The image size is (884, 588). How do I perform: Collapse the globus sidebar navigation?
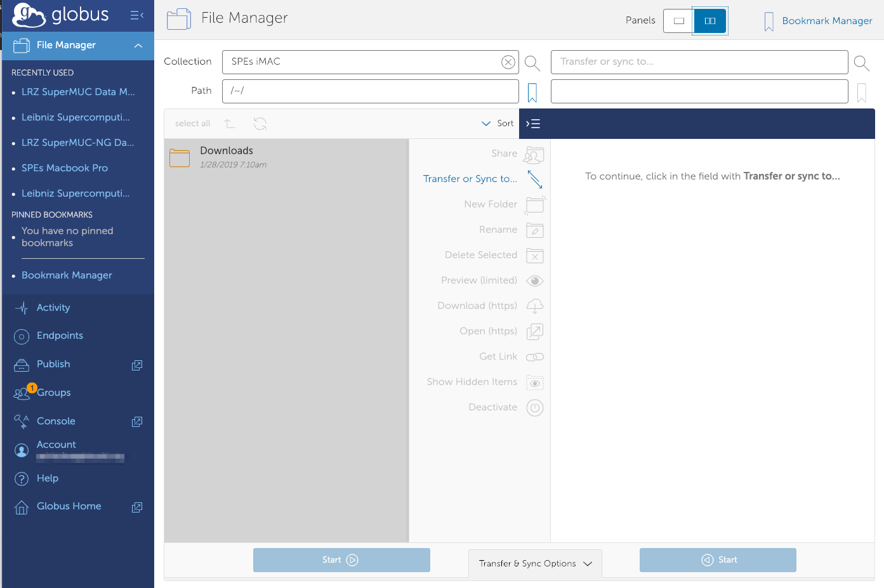[x=136, y=15]
